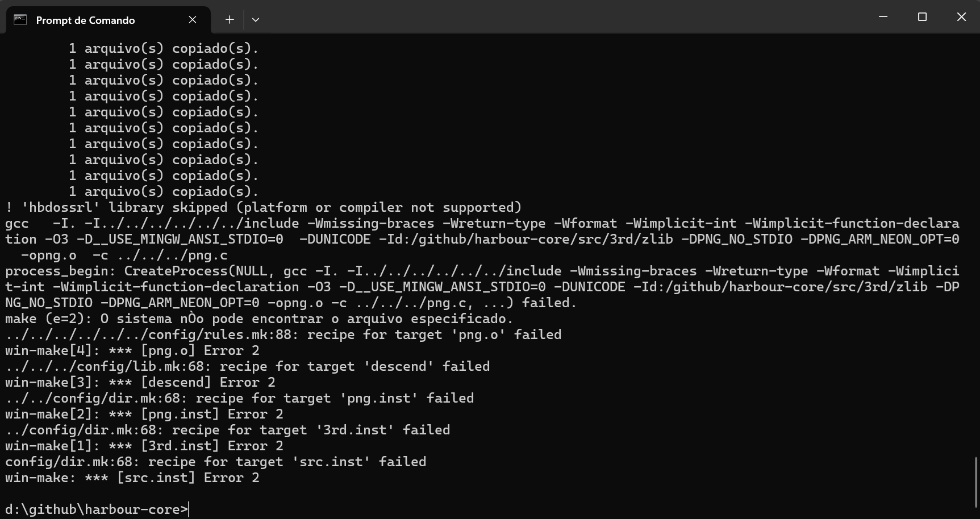
Task: Select the Prompt de Comando tab title
Action: pos(85,20)
